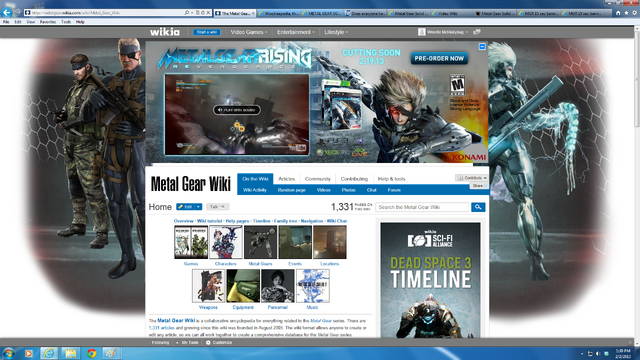Click the address bar refresh icon
Viewport: 640px width, 360px height.
click(203, 13)
